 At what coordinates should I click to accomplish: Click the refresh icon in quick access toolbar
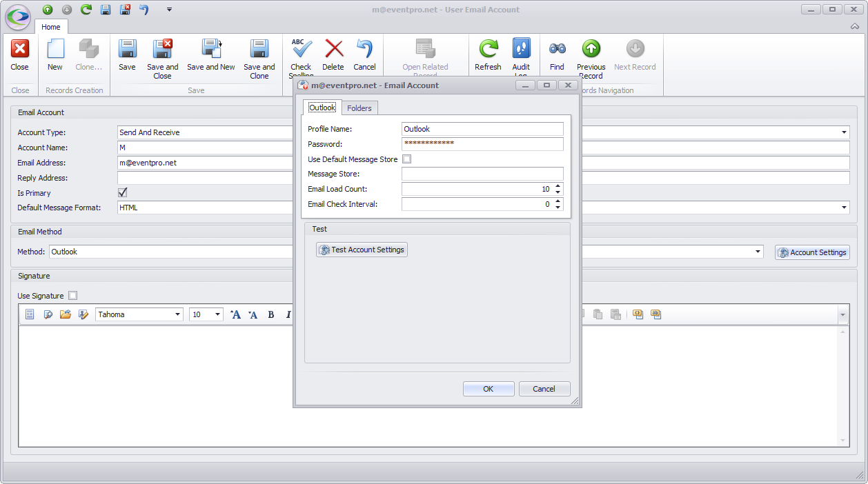tap(86, 10)
